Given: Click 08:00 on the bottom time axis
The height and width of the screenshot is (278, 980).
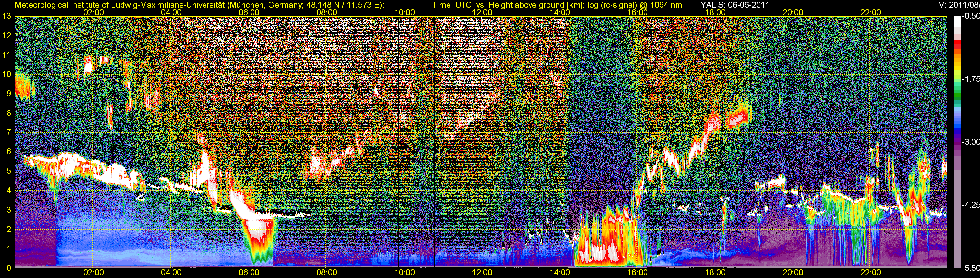Looking at the screenshot, I should tap(326, 273).
